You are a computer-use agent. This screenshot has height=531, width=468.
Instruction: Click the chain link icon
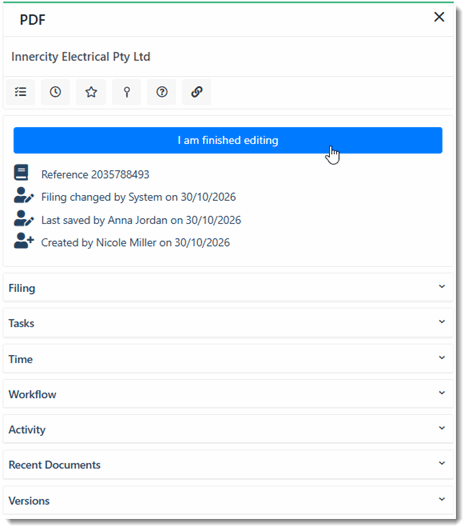197,92
